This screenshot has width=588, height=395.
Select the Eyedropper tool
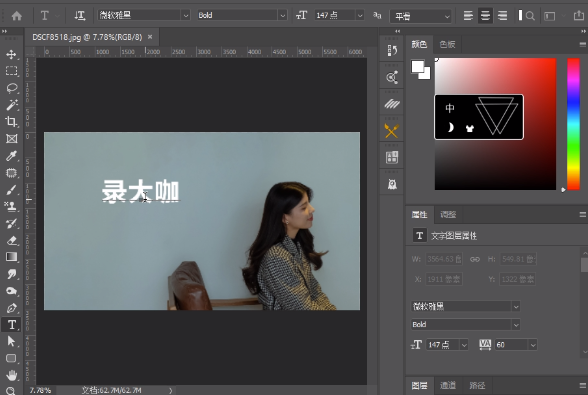pos(11,155)
